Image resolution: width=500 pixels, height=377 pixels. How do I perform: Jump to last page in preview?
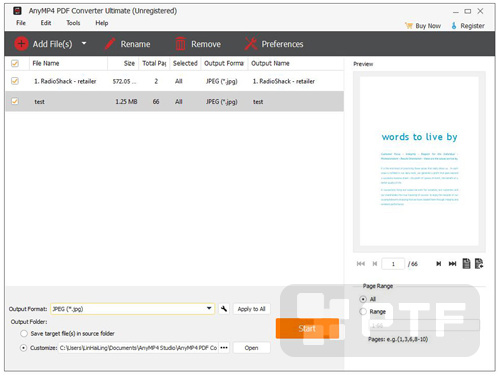[452, 264]
